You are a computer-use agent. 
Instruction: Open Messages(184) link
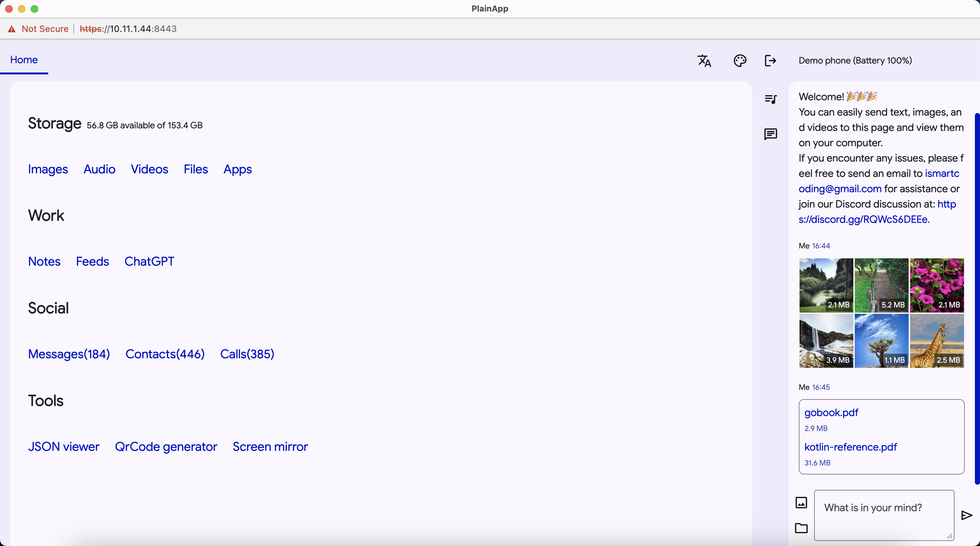click(x=69, y=354)
